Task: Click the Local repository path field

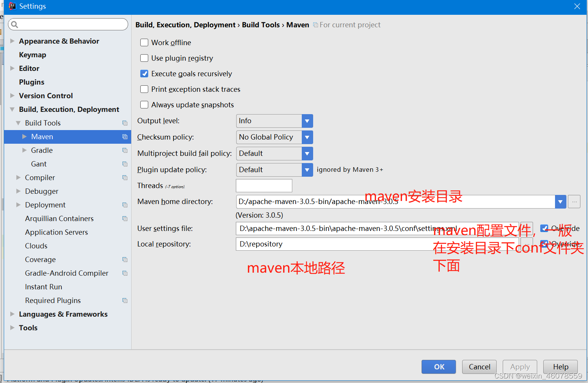Action: point(377,244)
